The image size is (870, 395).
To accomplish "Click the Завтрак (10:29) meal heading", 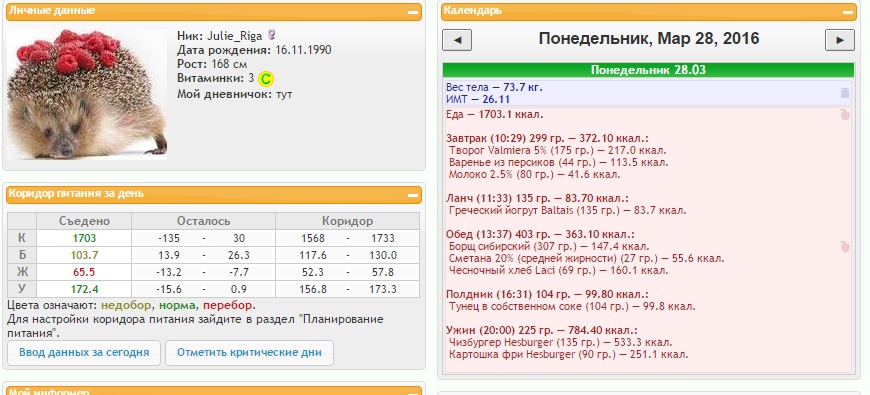I will (547, 138).
